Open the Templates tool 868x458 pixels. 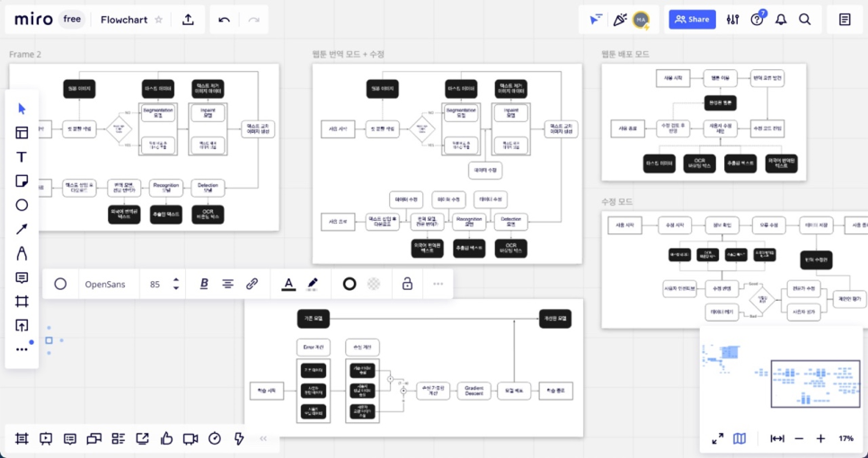click(x=22, y=133)
